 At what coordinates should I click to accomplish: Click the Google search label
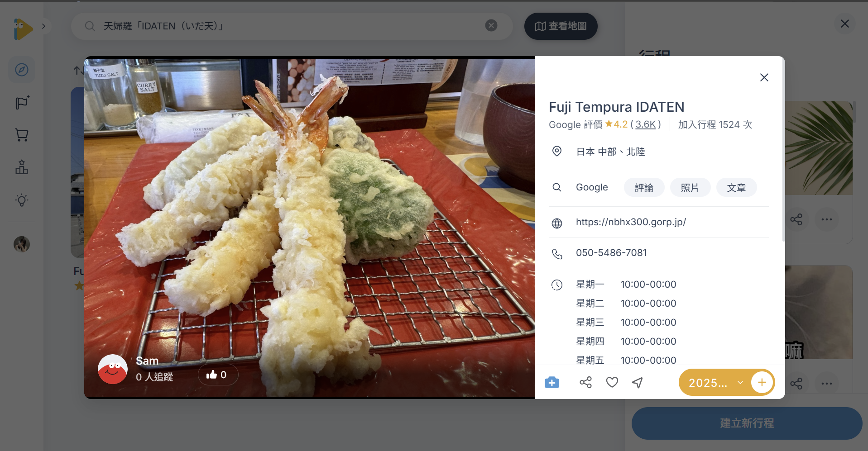click(x=592, y=187)
